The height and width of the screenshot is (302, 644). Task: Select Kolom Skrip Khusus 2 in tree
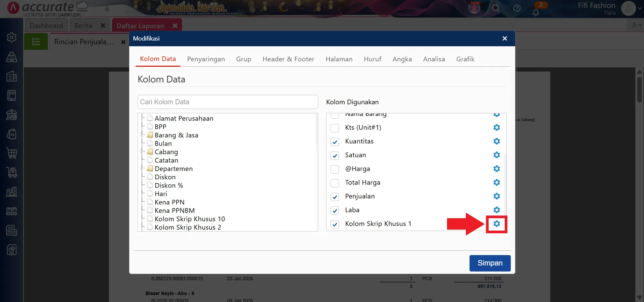click(188, 227)
